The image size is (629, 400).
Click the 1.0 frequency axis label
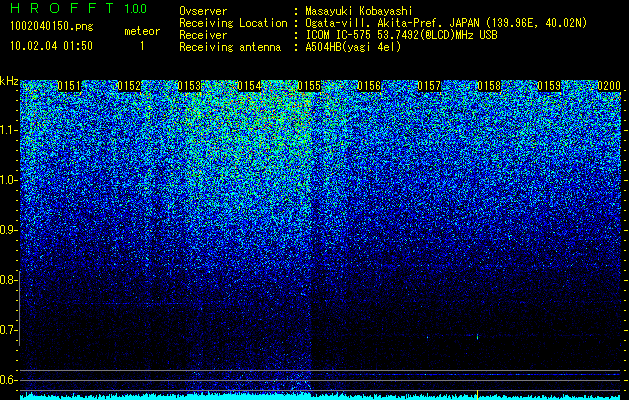pyautogui.click(x=9, y=180)
